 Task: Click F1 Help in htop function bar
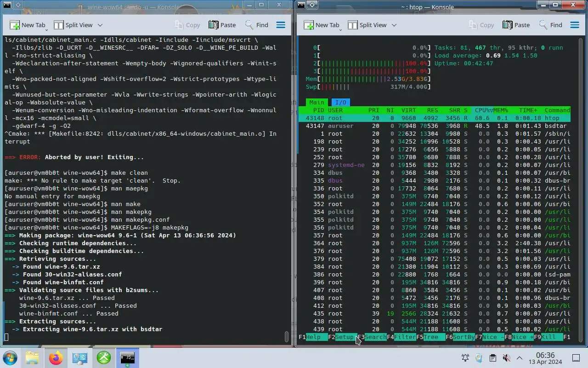(x=313, y=337)
